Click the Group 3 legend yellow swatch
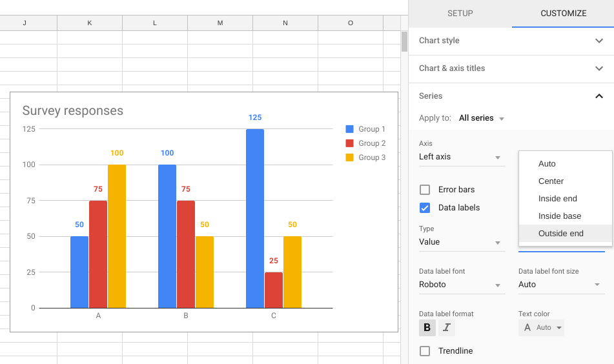614x364 pixels. pyautogui.click(x=350, y=157)
